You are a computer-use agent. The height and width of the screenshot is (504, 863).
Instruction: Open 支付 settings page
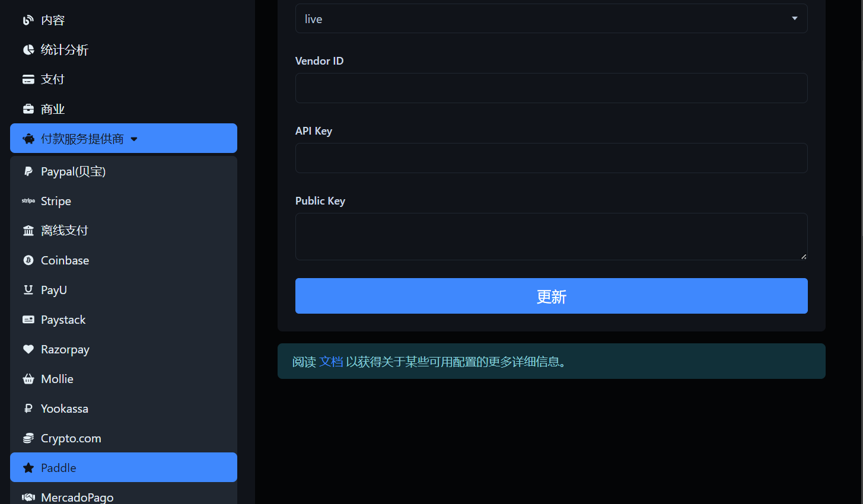tap(123, 79)
